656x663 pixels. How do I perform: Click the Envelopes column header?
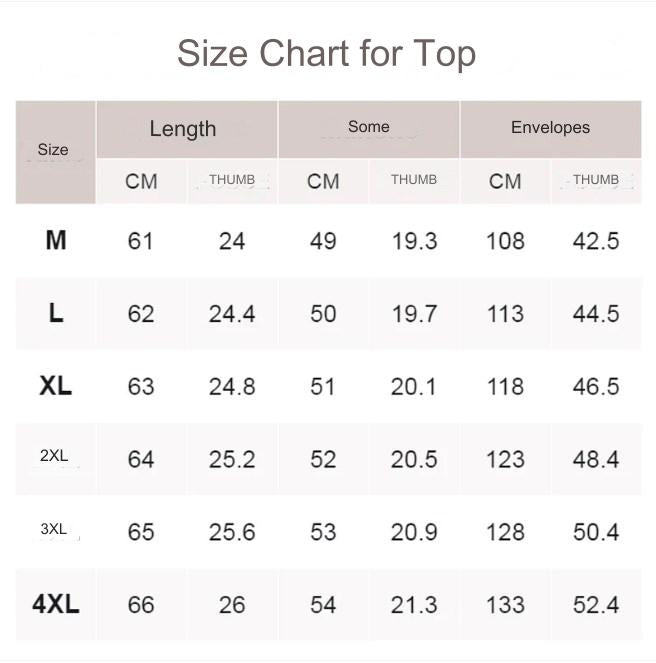click(550, 127)
